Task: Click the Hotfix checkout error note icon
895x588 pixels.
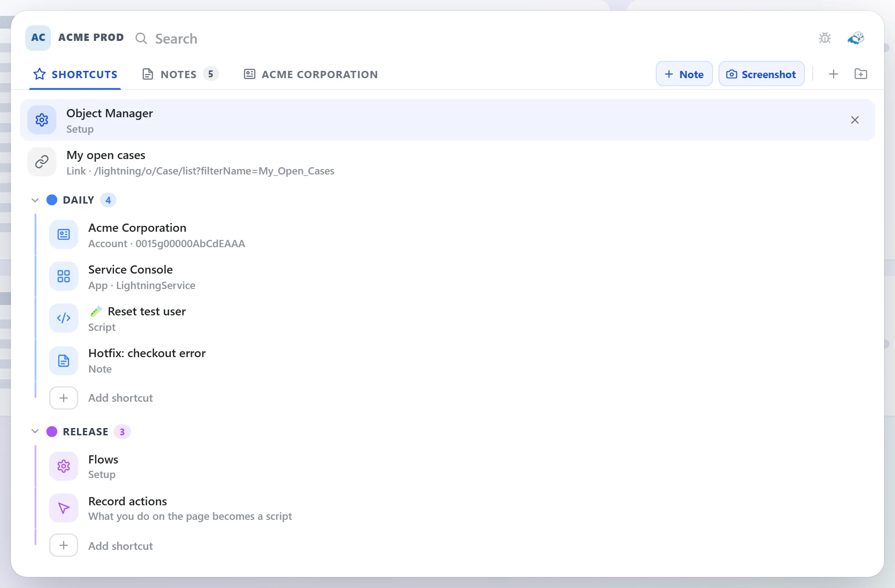Action: click(64, 361)
